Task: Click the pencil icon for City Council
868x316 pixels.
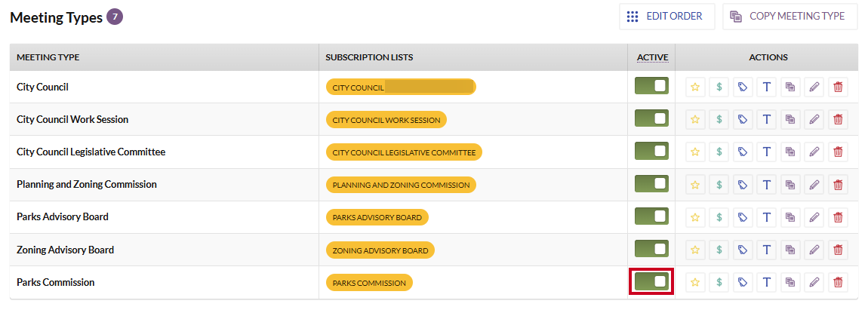Action: click(x=814, y=87)
